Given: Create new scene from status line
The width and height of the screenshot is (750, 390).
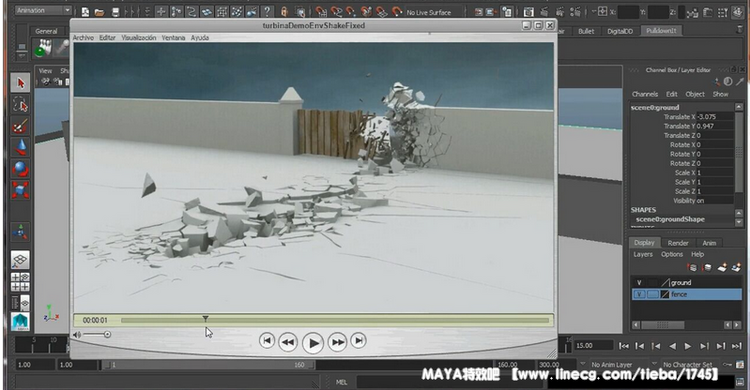Looking at the screenshot, I should (85, 11).
